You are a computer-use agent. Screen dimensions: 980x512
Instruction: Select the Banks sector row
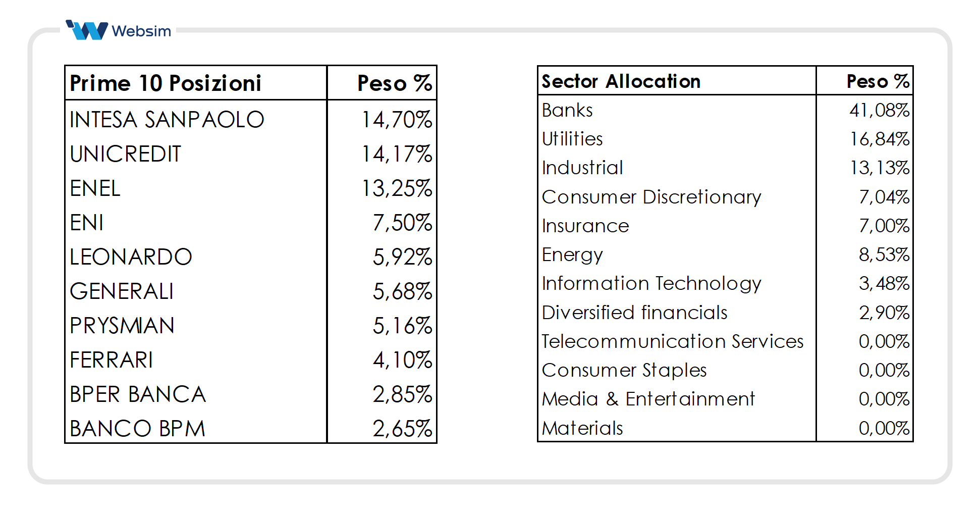(567, 110)
